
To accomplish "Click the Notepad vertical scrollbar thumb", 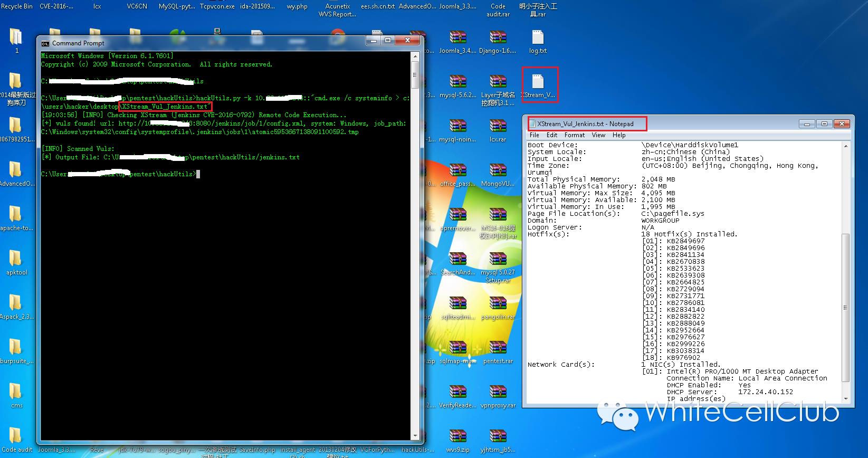I will tap(845, 307).
